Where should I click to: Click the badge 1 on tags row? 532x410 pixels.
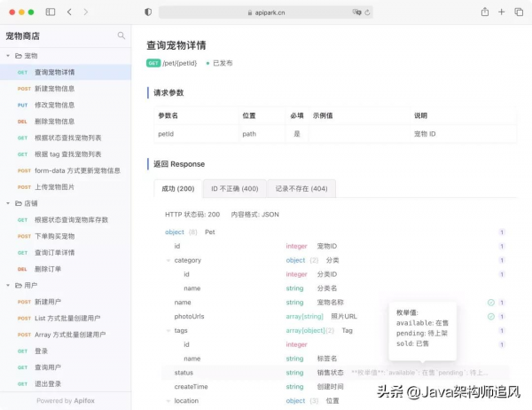[x=502, y=330]
